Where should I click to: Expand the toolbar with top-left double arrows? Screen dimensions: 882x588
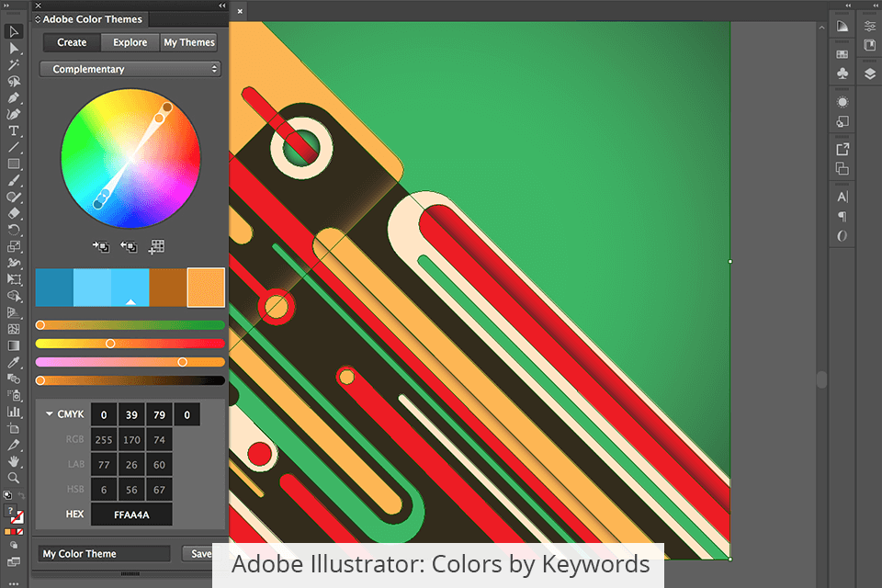point(6,6)
